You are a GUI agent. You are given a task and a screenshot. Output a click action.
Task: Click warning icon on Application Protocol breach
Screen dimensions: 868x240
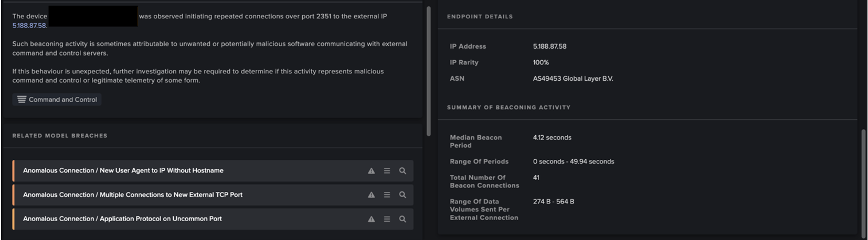coord(371,219)
